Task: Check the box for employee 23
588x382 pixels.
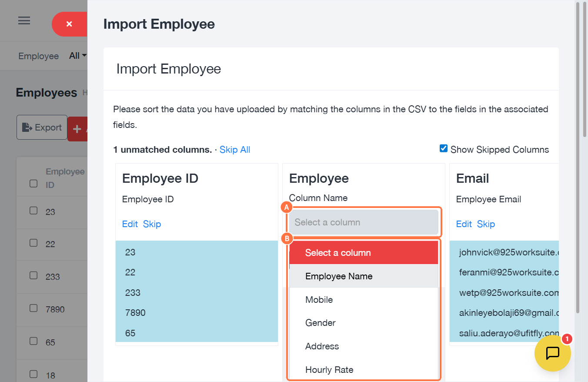Action: coord(33,211)
